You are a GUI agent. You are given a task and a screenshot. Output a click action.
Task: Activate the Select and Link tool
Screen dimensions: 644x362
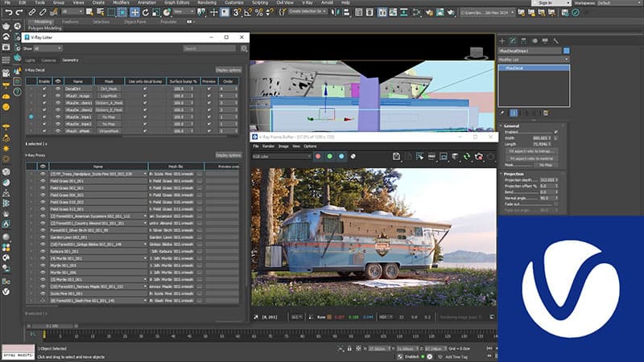(x=31, y=12)
